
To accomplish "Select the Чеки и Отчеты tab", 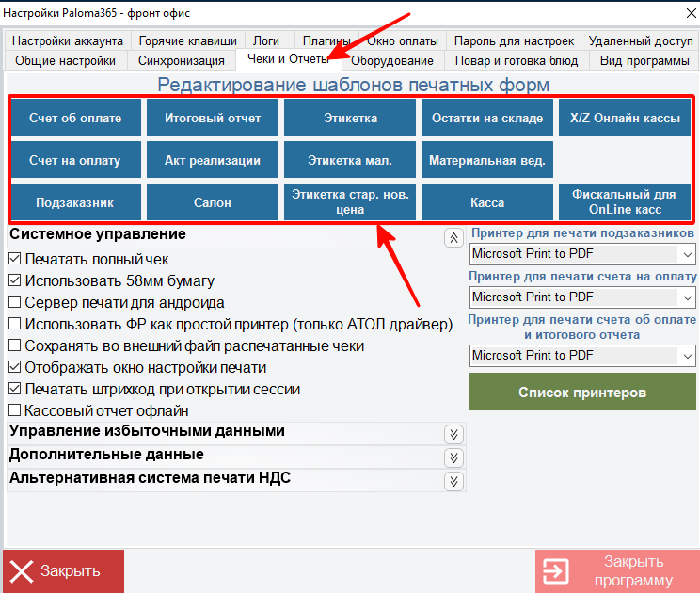I will tap(289, 59).
